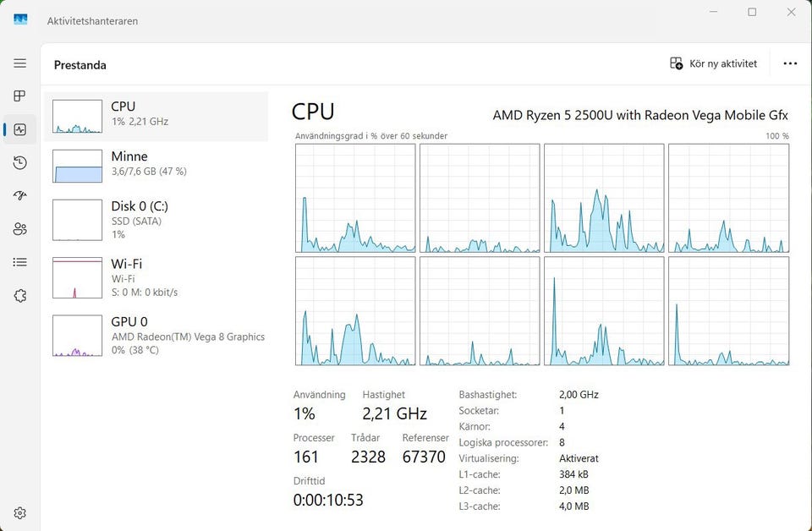Open the three-dot more options menu
Viewport: 812px width, 531px height.
pos(790,63)
